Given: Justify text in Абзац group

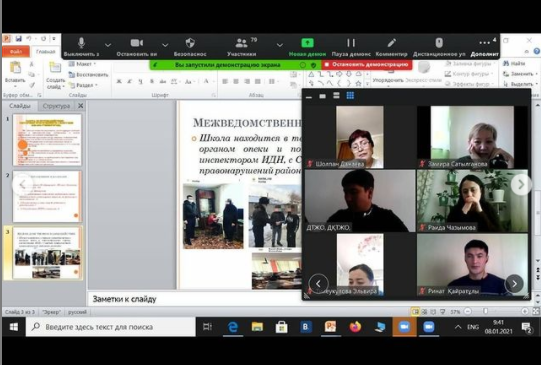Looking at the screenshot, I should tap(258, 81).
